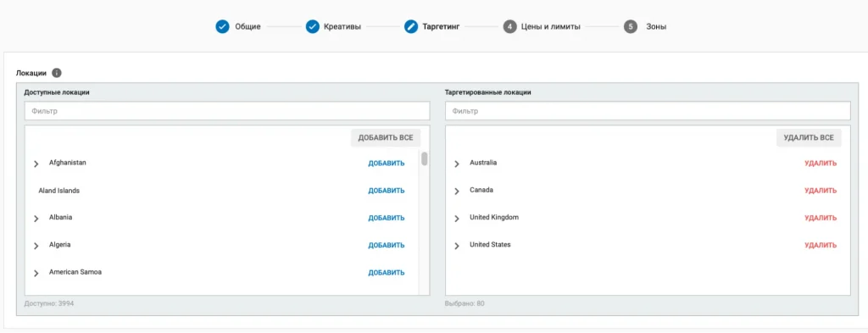Add American Samoa with ДОБАВИТЬ
The image size is (868, 333).
[x=387, y=273]
